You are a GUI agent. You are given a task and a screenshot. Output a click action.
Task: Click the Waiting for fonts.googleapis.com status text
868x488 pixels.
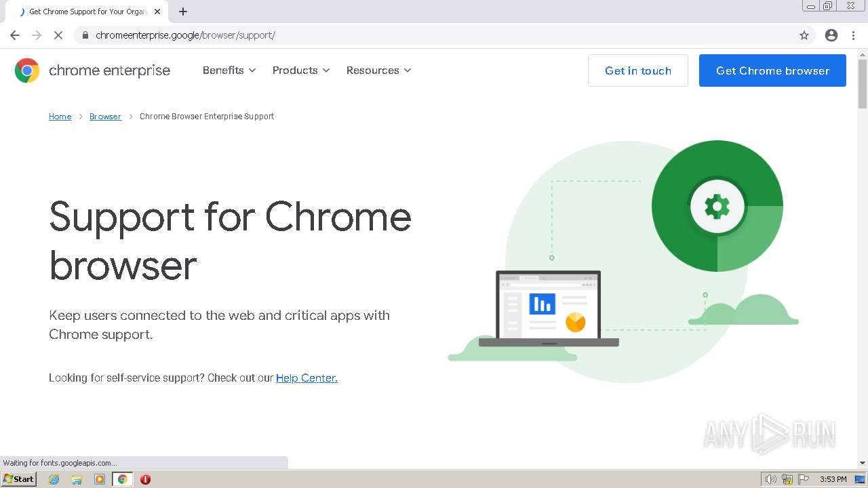coord(60,463)
